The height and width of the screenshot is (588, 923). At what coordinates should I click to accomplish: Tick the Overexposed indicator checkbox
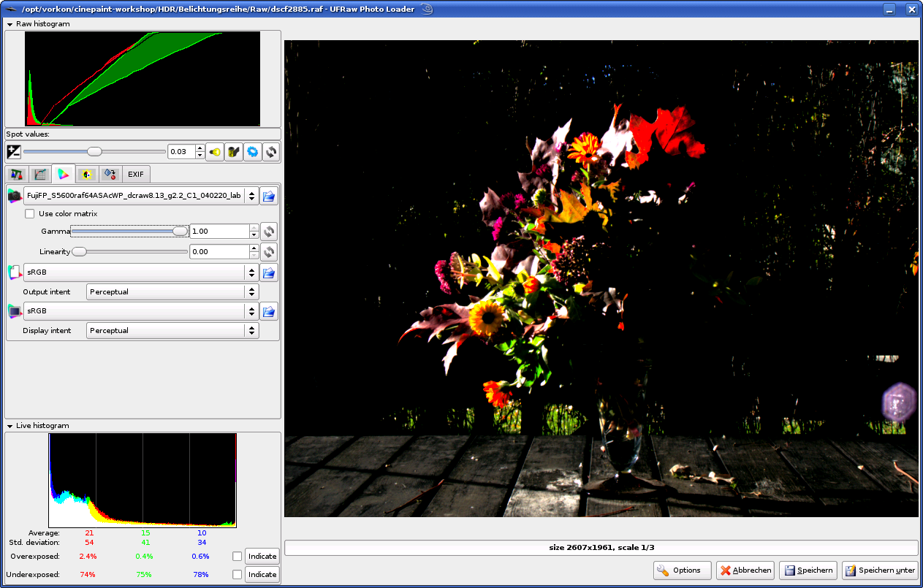click(237, 557)
